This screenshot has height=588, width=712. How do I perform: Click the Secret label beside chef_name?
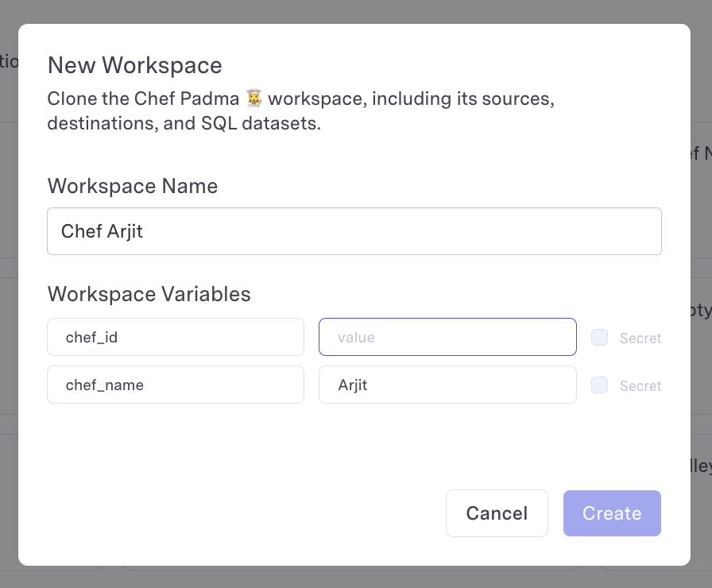(x=640, y=386)
